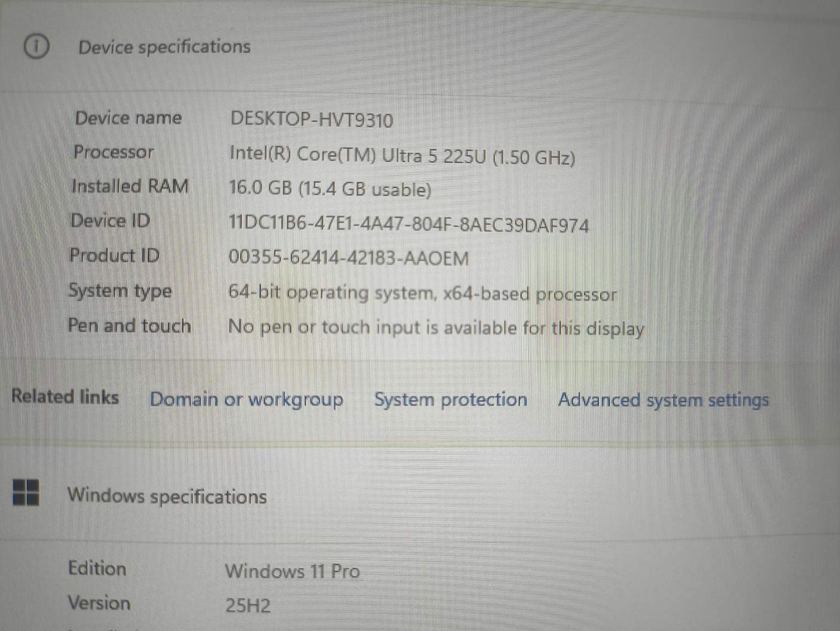
Task: Click the Installed RAM value 16.0 GB
Action: click(x=330, y=189)
